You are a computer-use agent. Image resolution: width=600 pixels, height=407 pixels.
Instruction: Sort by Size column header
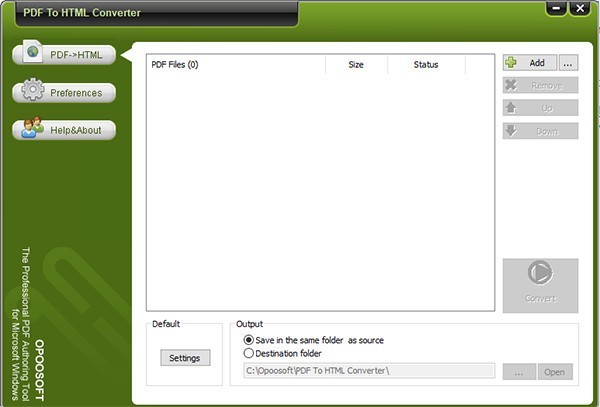tap(356, 65)
